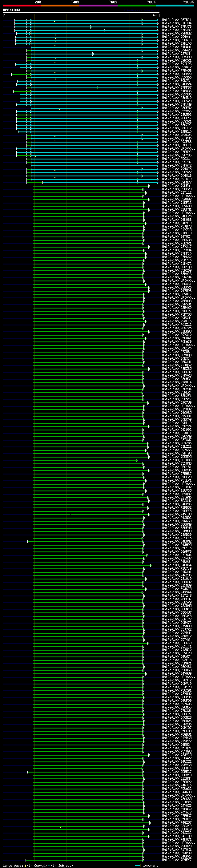Select hit label UniRef100_O04428

176,50
